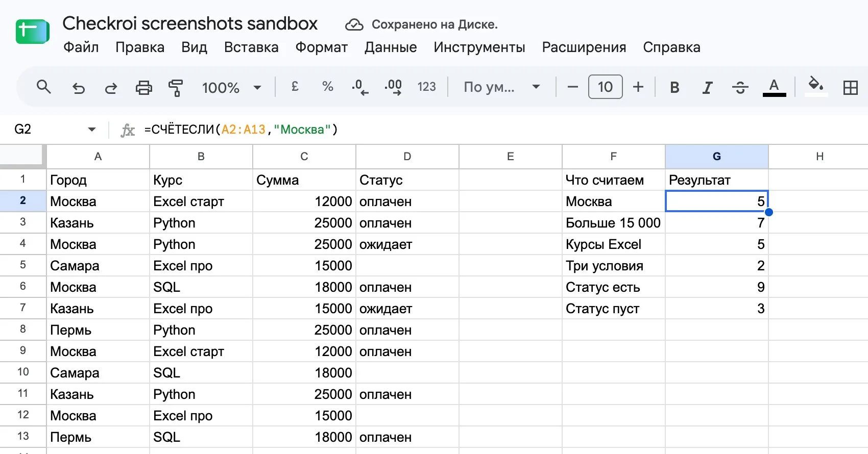Decrease decimal places
Screen dimensions: 868x454
tap(360, 87)
